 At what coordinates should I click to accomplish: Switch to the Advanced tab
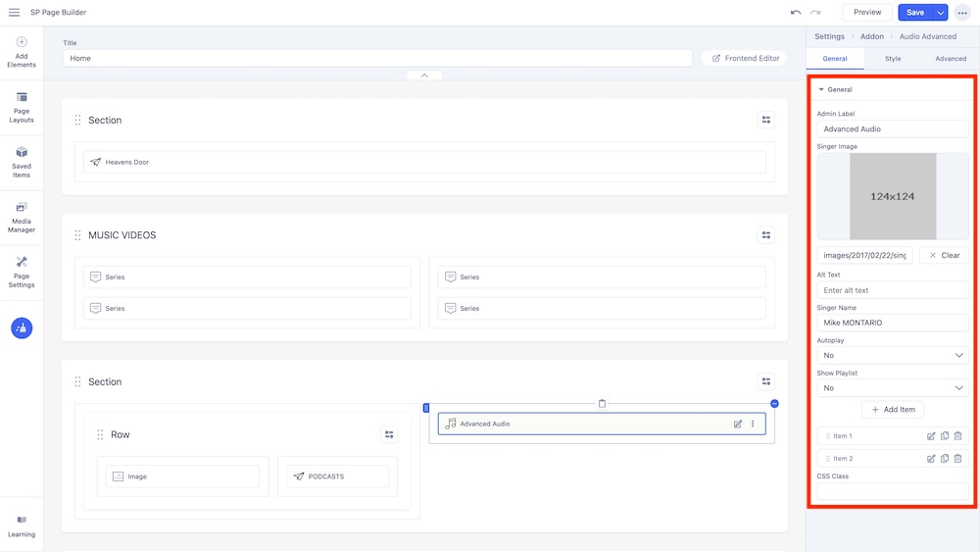(x=950, y=59)
